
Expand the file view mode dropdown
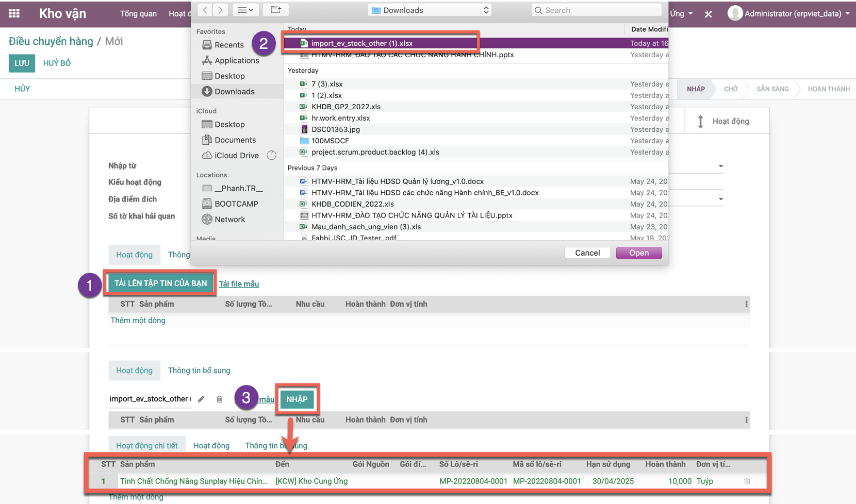click(x=245, y=10)
